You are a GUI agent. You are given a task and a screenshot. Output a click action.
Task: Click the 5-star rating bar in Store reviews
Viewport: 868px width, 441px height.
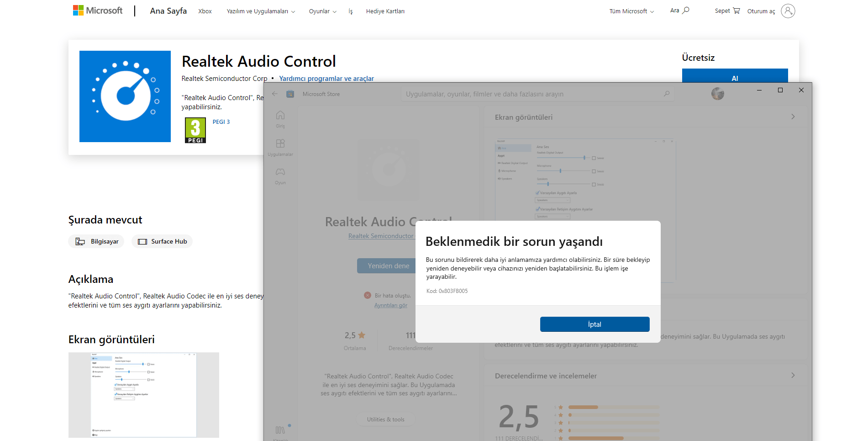614,407
